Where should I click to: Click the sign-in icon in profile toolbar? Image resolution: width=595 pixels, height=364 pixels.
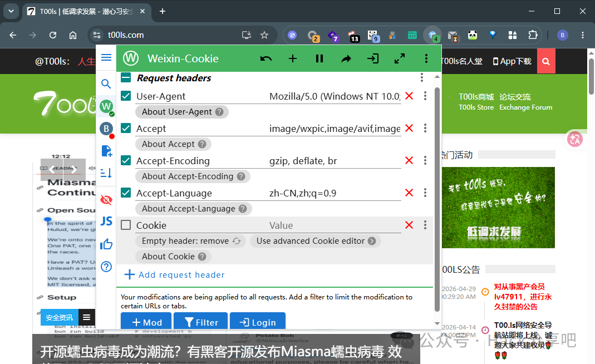[372, 58]
